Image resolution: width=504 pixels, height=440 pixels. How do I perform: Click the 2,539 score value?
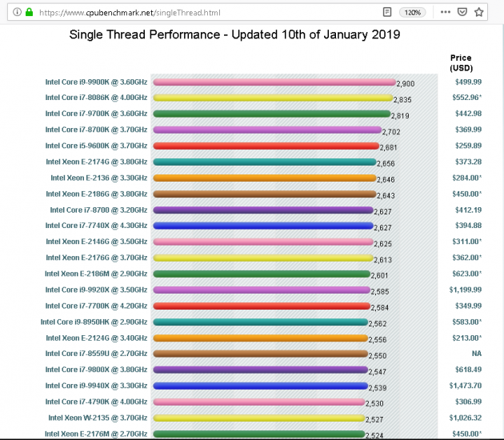point(378,388)
